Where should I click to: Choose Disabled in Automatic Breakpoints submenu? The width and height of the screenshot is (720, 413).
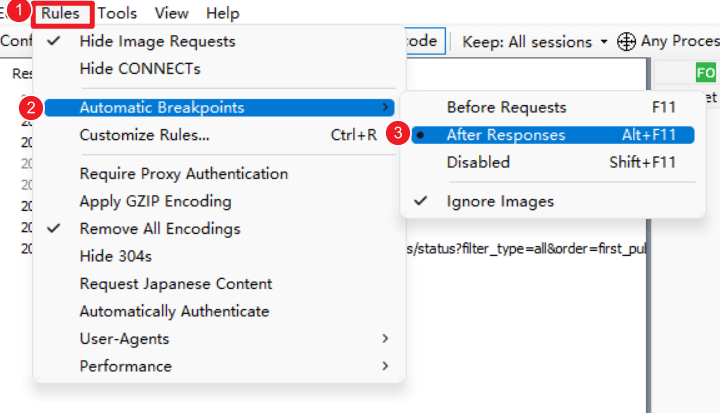[478, 162]
